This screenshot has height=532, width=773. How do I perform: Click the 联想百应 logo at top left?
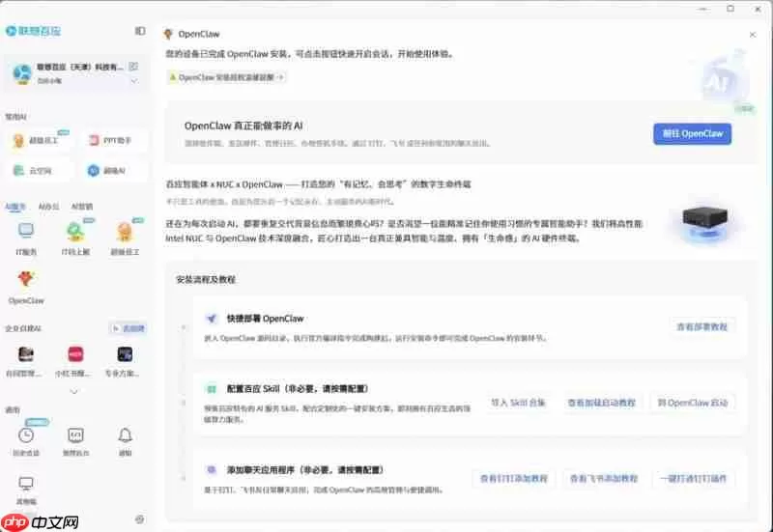click(33, 31)
